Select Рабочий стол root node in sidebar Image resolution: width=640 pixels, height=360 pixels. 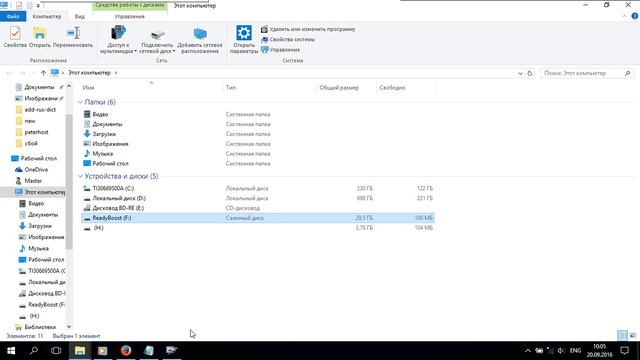click(x=38, y=158)
